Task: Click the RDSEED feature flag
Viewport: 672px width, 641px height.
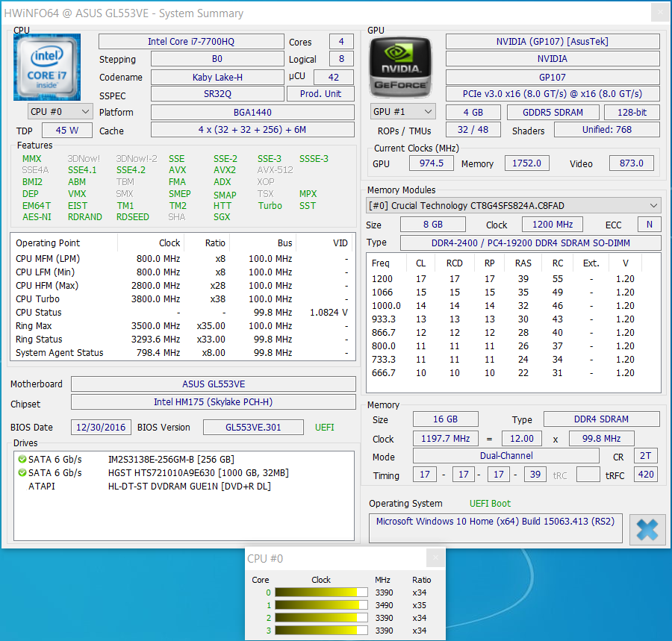Action: click(133, 217)
